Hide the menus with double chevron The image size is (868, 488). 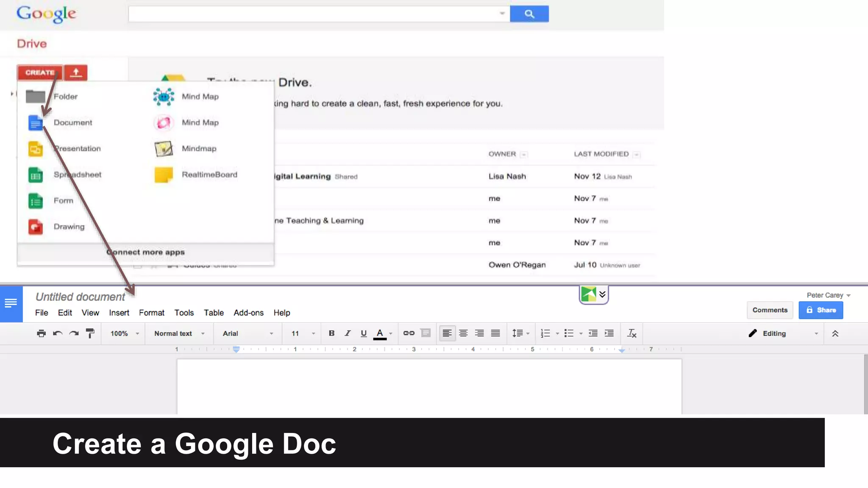coord(835,333)
